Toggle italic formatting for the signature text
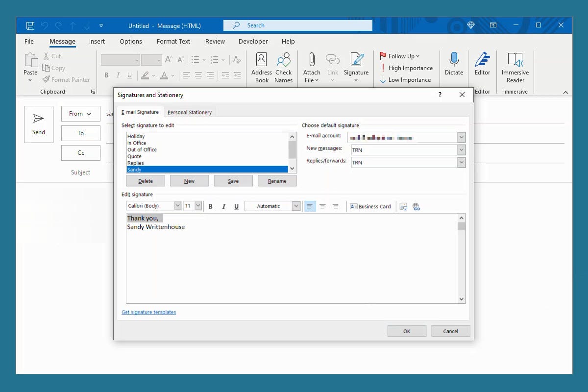 coord(223,206)
